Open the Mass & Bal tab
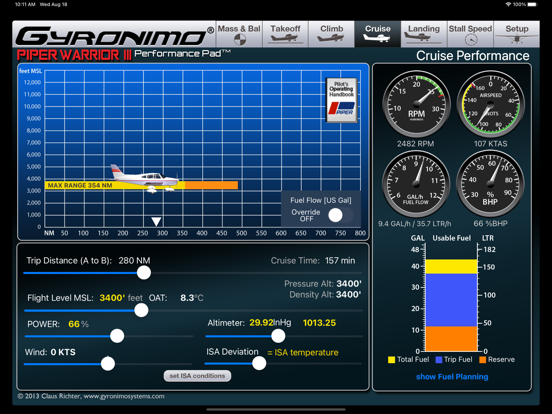This screenshot has width=552, height=414. tap(239, 34)
